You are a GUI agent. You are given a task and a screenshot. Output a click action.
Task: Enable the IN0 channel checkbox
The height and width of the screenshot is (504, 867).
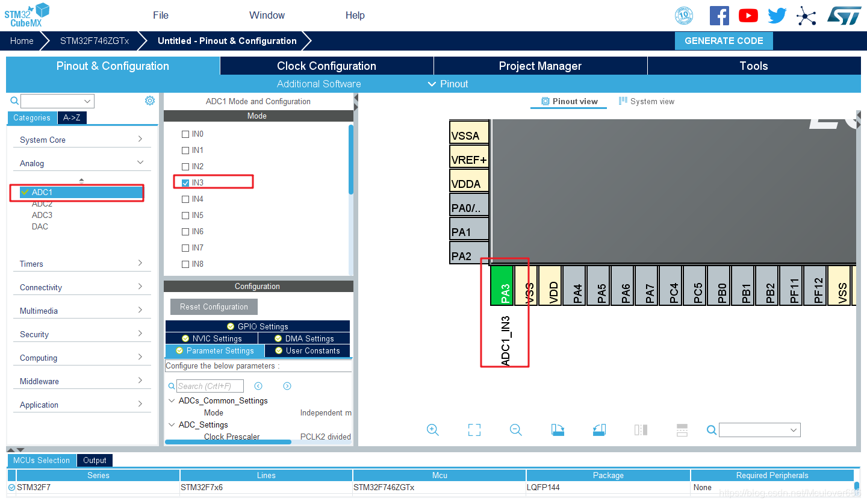[185, 134]
